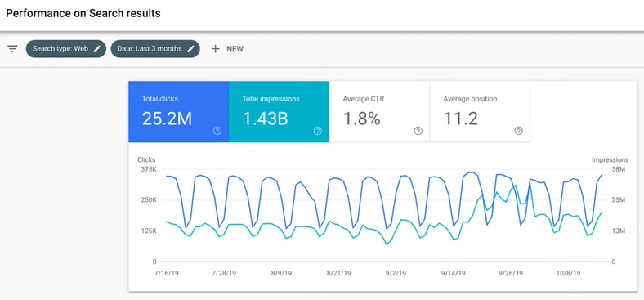
Task: Click pencil icon on Date chip
Action: tap(190, 49)
